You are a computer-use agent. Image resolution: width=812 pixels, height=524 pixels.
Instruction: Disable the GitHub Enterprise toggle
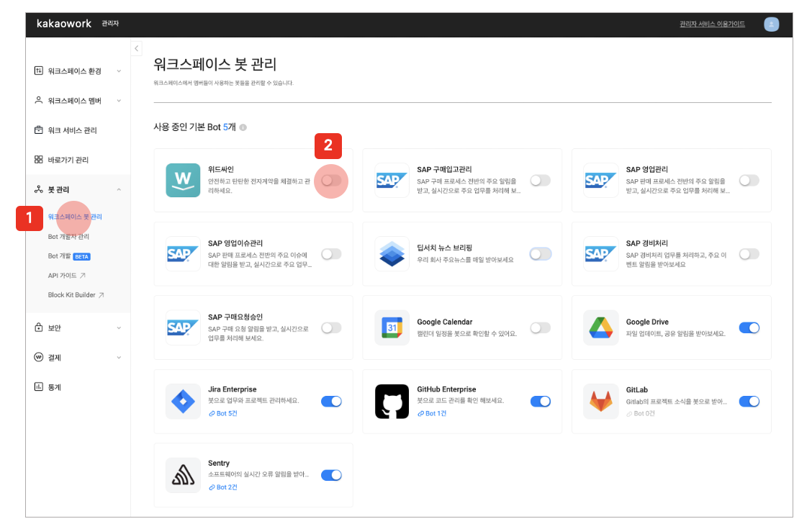coord(540,402)
